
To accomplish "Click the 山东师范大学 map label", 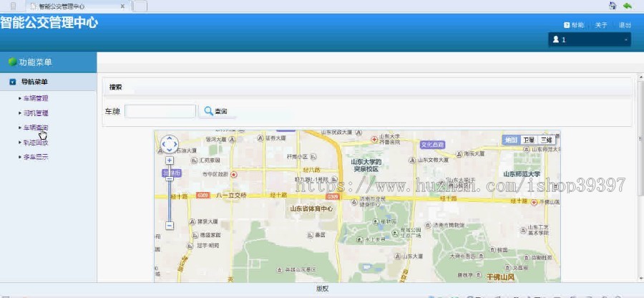I will pos(522,174).
